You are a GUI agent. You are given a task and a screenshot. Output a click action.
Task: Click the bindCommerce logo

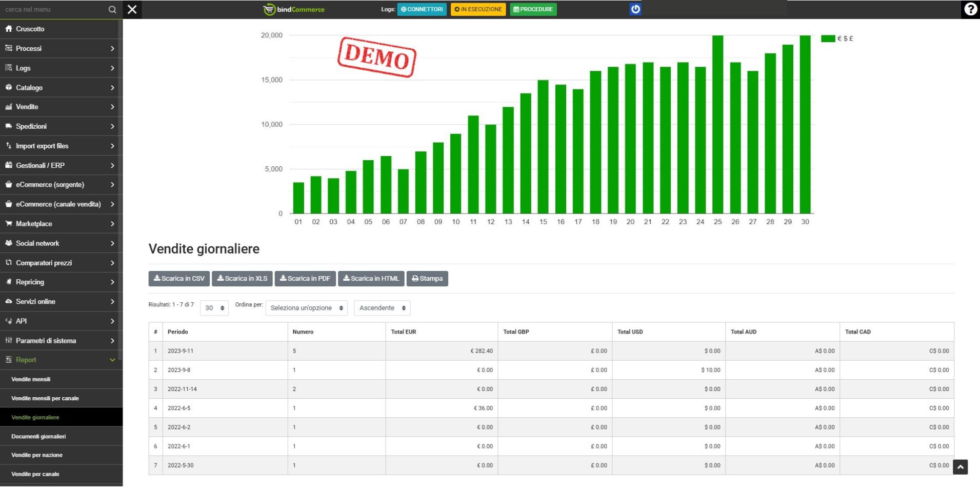tap(294, 9)
